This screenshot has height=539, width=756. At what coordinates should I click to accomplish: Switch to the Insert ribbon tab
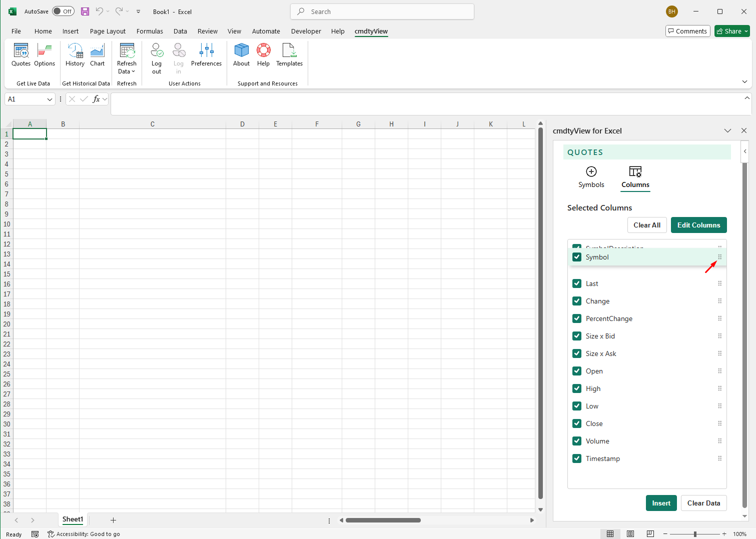coord(71,31)
